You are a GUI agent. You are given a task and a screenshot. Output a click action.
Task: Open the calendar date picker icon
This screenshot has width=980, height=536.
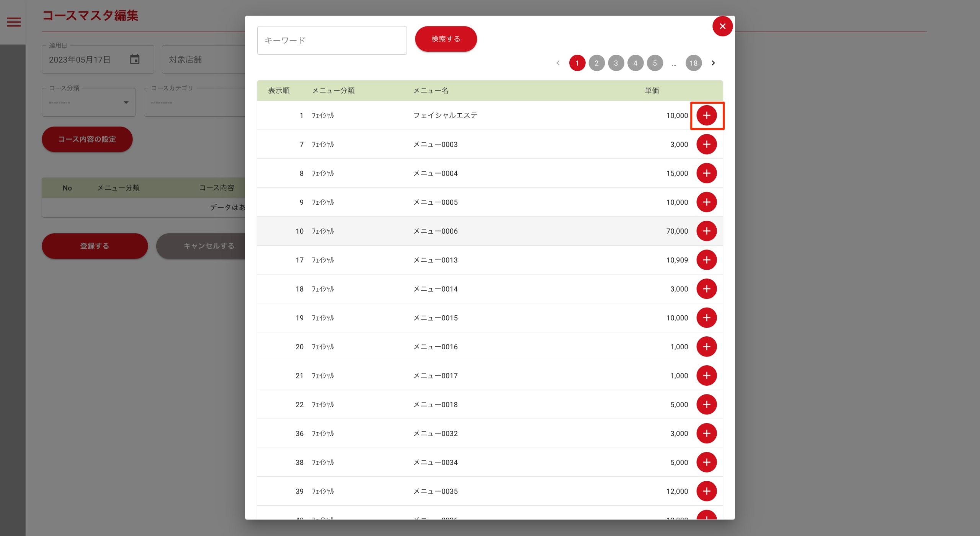[134, 59]
